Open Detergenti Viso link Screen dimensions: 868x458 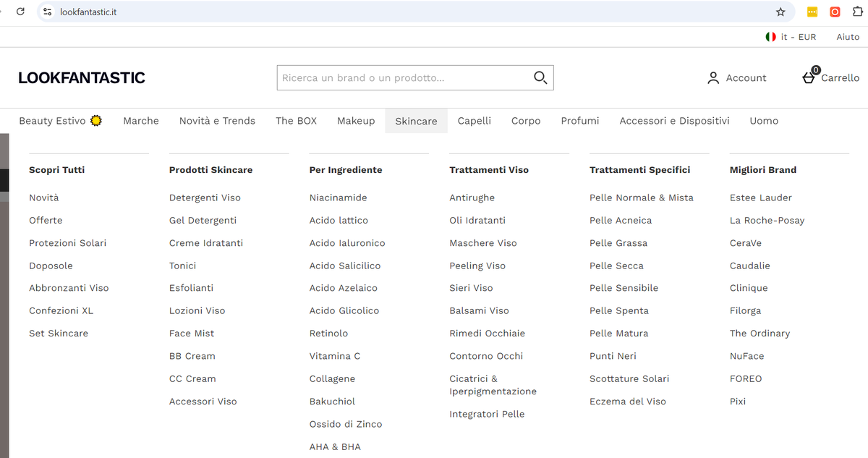(205, 198)
